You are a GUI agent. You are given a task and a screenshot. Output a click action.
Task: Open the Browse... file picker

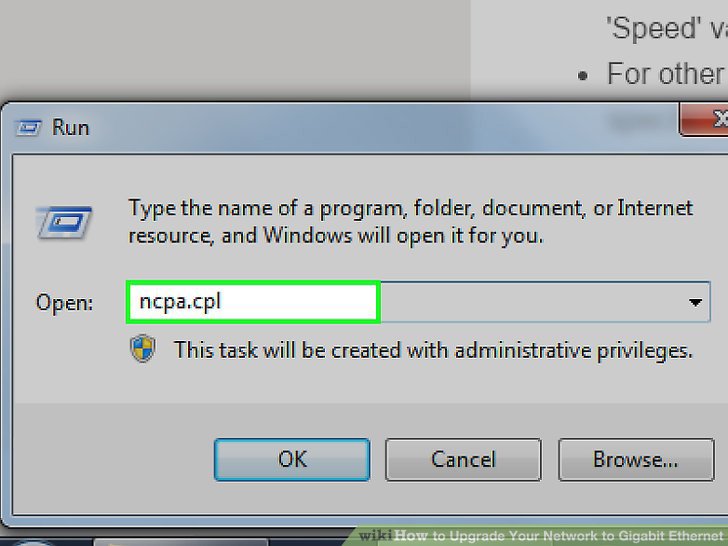pos(635,459)
